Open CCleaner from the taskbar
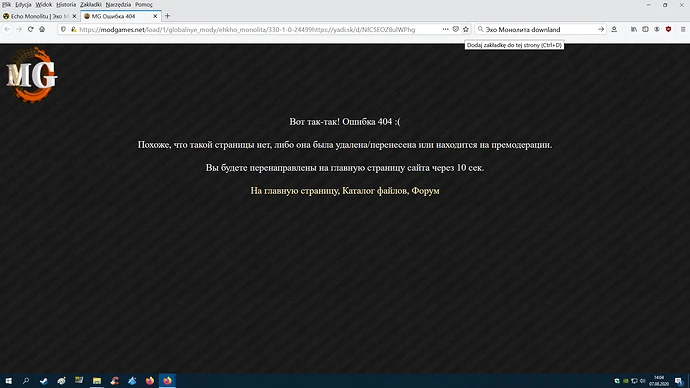690x388 pixels. [x=114, y=381]
